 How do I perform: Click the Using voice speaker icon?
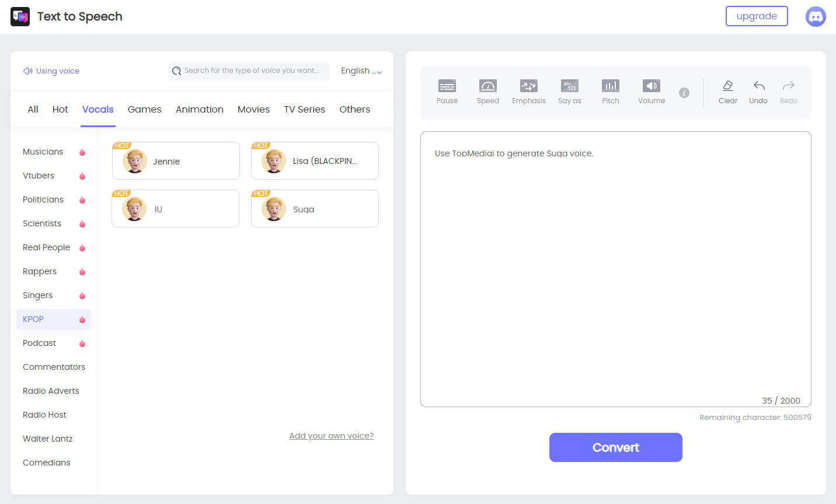27,71
